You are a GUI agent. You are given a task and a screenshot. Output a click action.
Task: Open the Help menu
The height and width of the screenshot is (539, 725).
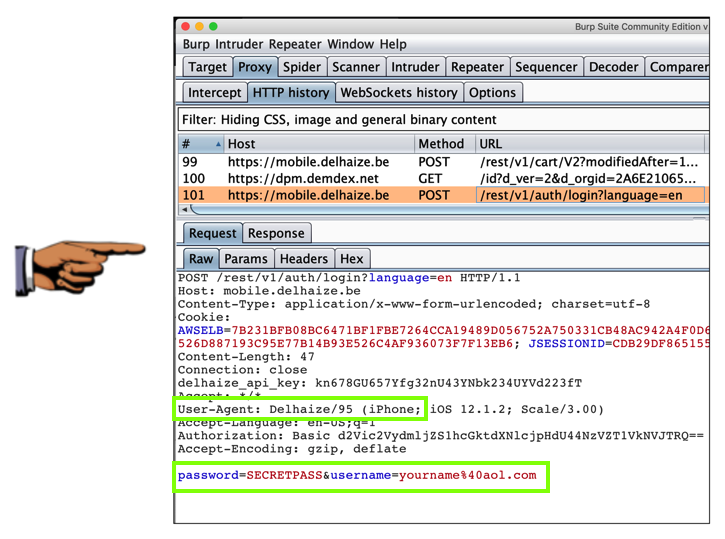393,44
